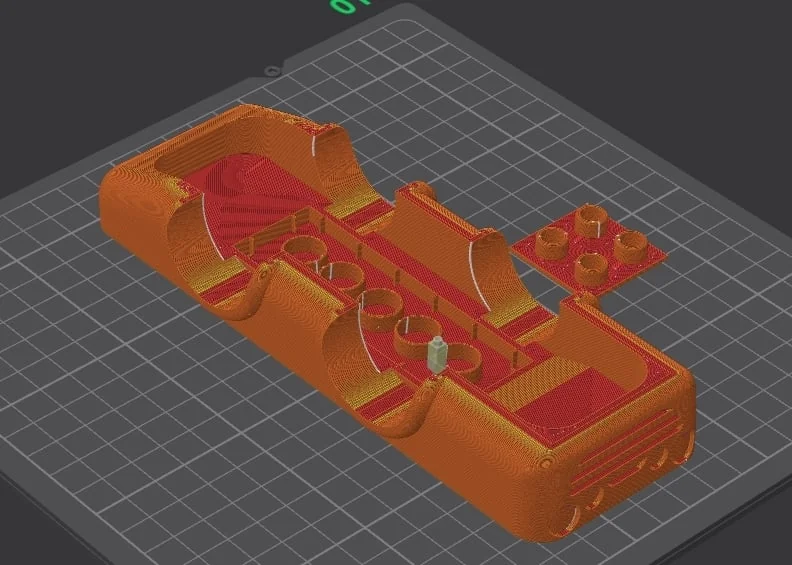Click the leftmost ring on the small square part
Image resolution: width=792 pixels, height=565 pixels.
[x=550, y=240]
